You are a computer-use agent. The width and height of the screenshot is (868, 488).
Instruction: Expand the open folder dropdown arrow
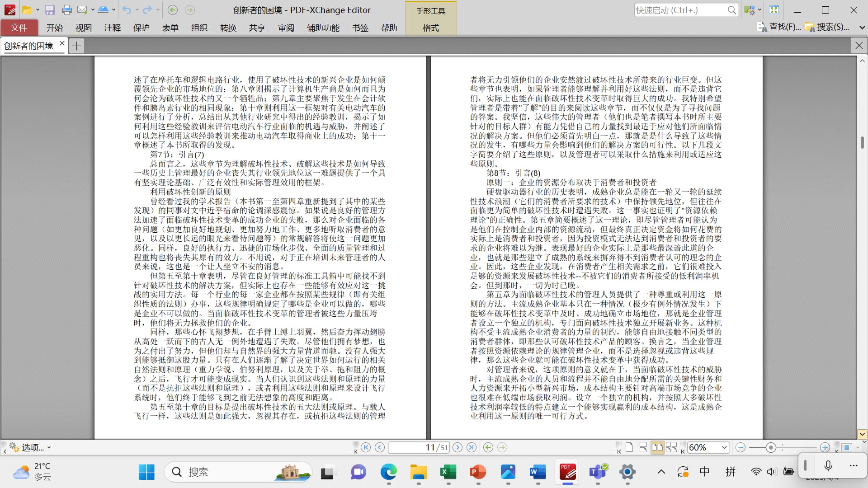tap(38, 10)
